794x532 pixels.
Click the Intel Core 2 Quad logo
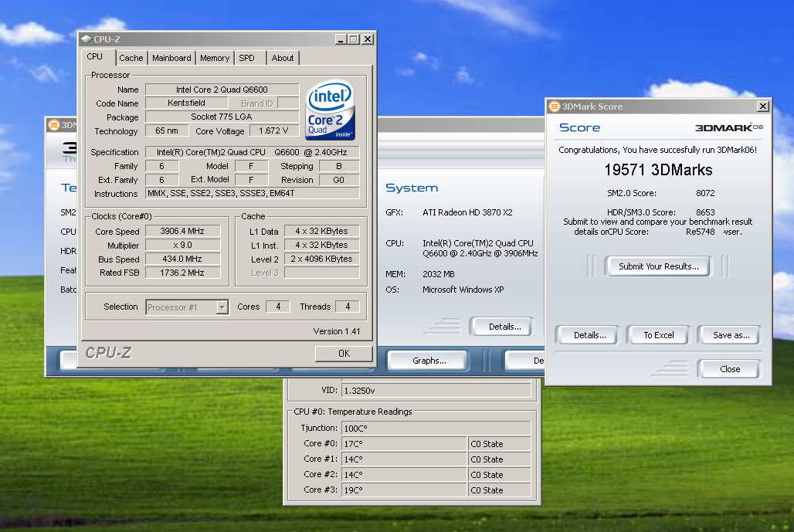330,110
